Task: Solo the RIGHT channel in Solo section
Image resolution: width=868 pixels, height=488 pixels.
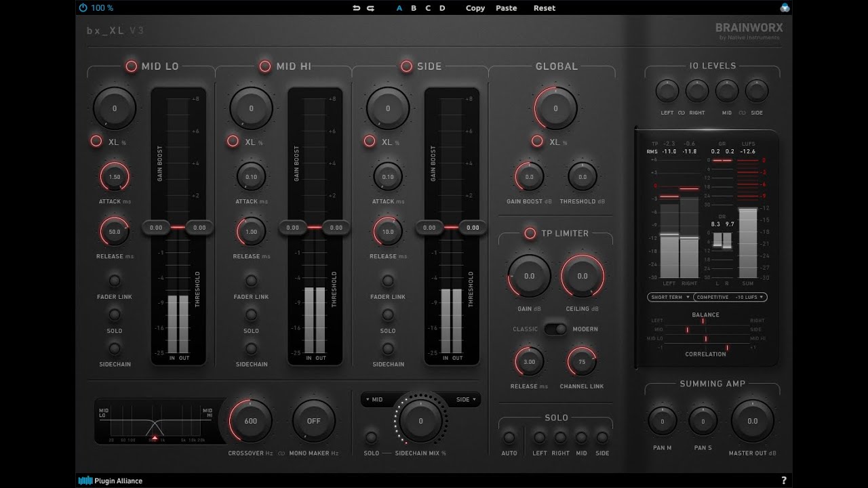Action: click(560, 437)
